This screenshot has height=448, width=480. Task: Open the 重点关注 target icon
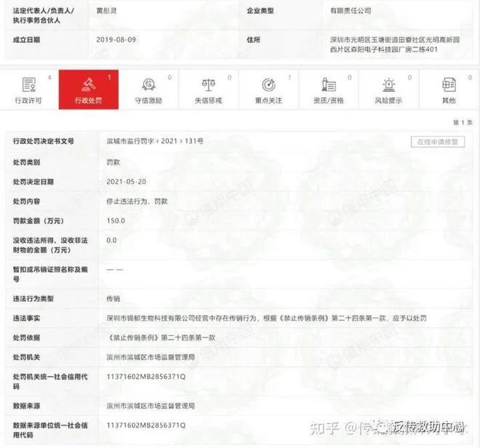pos(268,85)
